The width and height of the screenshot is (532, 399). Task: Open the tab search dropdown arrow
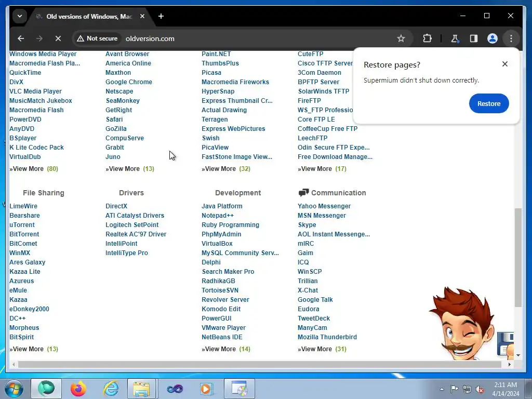point(20,16)
